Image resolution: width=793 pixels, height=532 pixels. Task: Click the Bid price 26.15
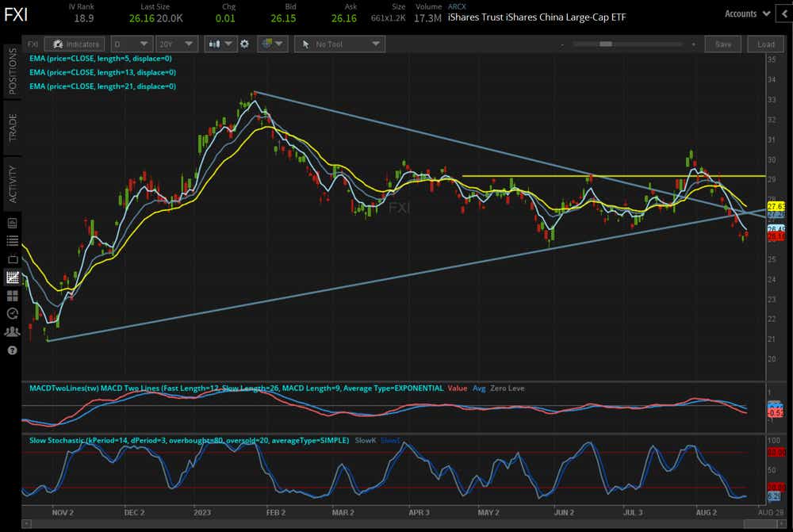(x=283, y=19)
